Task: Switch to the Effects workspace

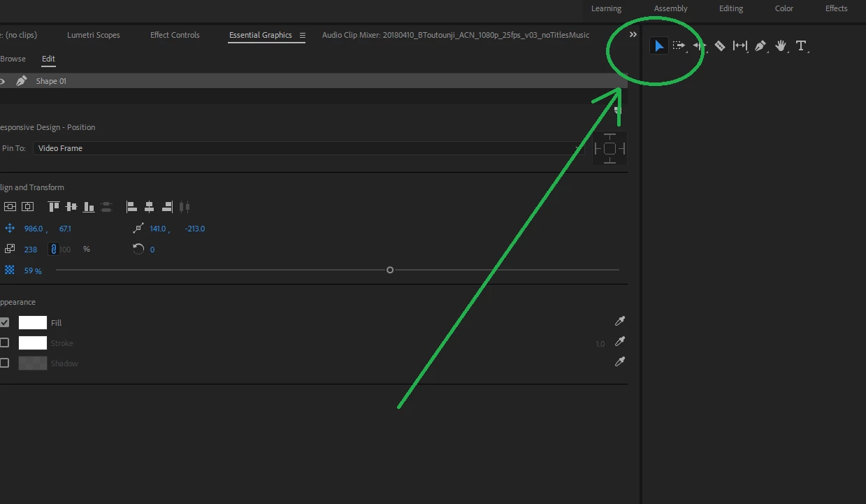Action: [x=836, y=8]
